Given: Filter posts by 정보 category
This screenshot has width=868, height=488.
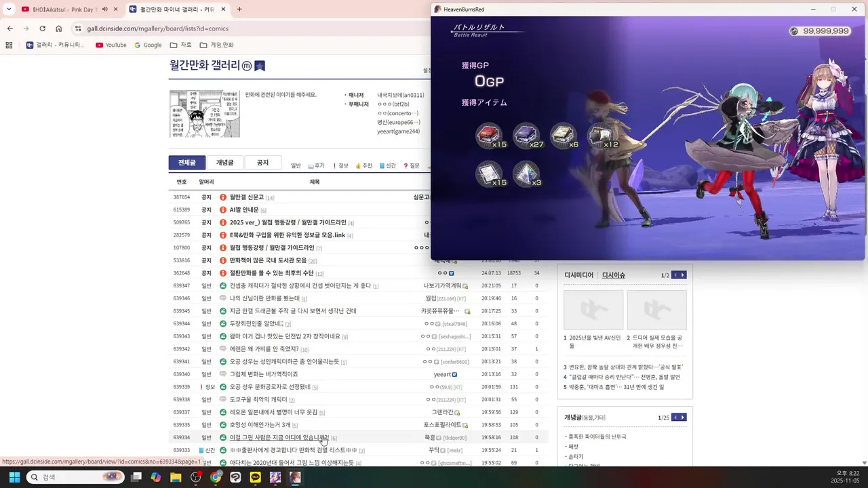Looking at the screenshot, I should [x=340, y=165].
